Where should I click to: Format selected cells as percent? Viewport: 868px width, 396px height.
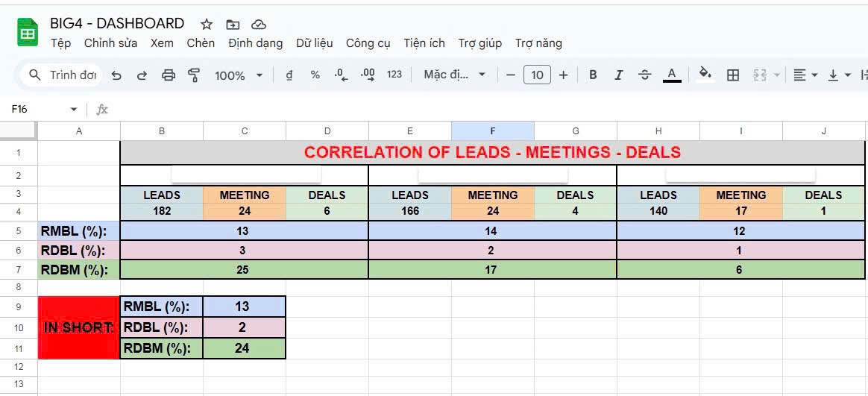click(315, 75)
